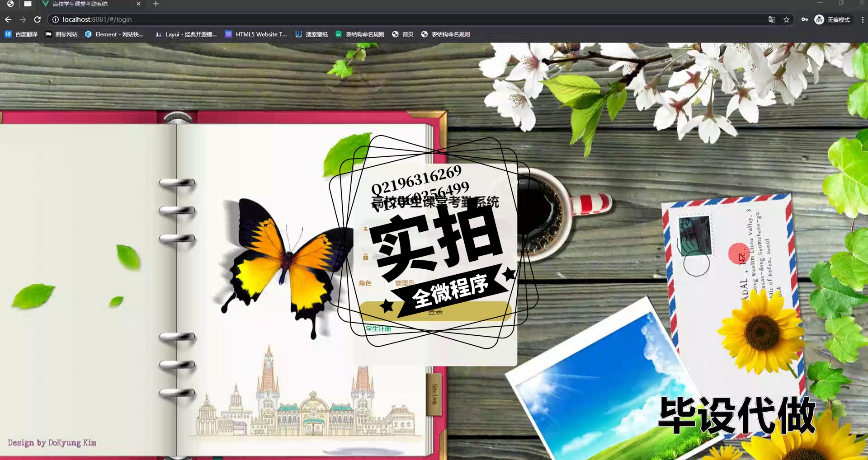
Task: Switch to the small blank pinned tab
Action: tap(28, 4)
